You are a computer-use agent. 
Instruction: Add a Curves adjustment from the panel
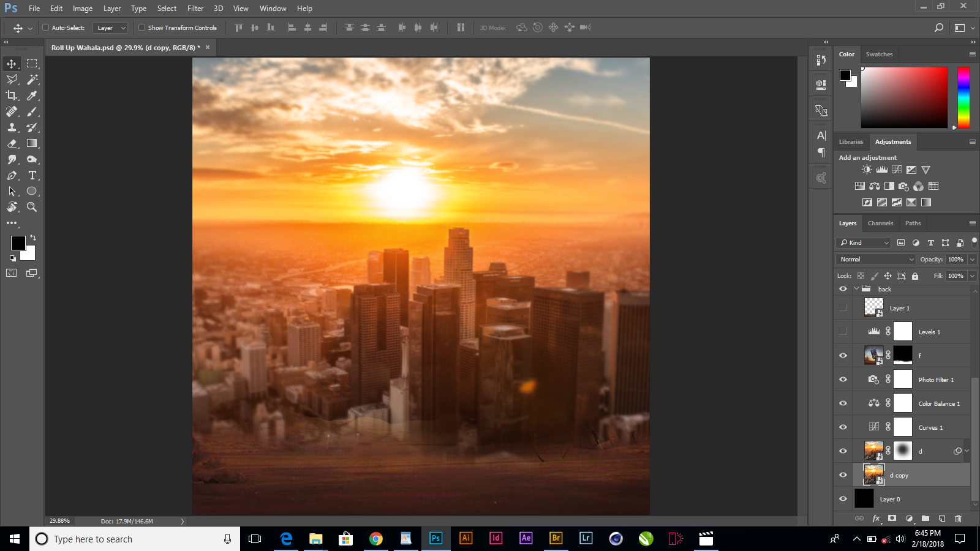[x=897, y=170]
